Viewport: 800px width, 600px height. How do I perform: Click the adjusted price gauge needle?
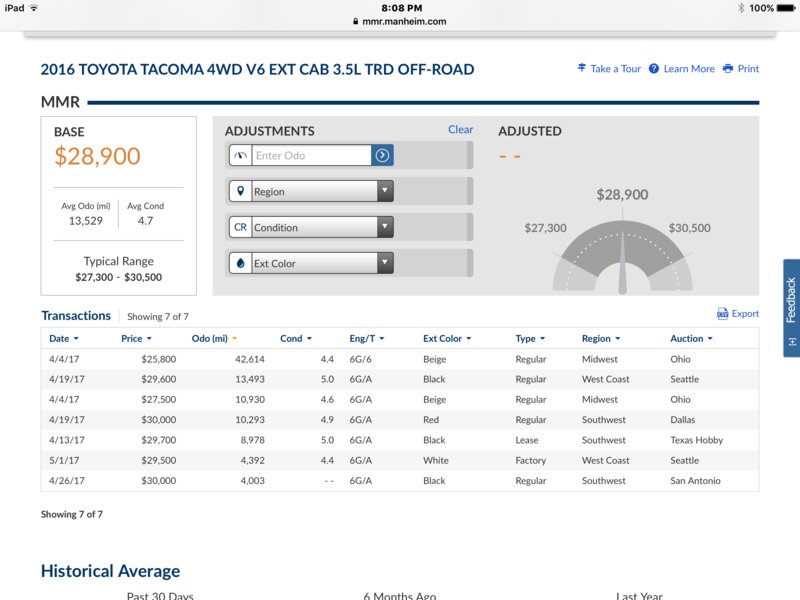tap(622, 263)
